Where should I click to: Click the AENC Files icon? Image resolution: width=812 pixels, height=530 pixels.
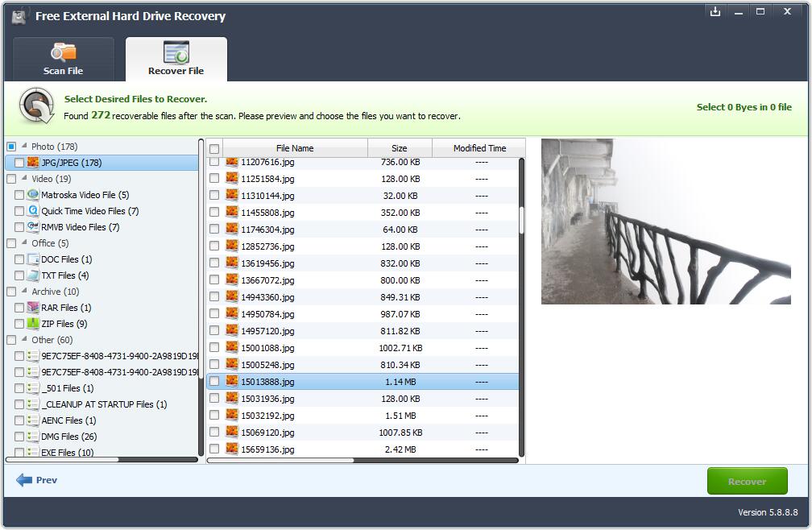tap(32, 420)
